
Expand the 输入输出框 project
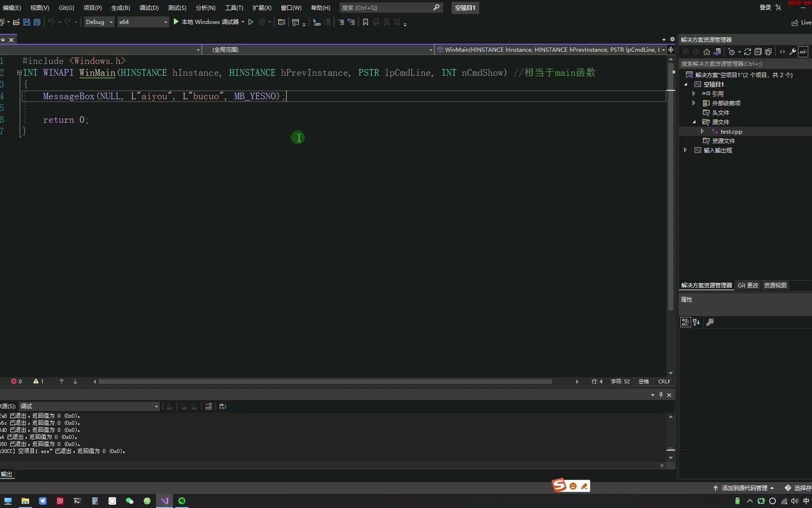click(686, 150)
